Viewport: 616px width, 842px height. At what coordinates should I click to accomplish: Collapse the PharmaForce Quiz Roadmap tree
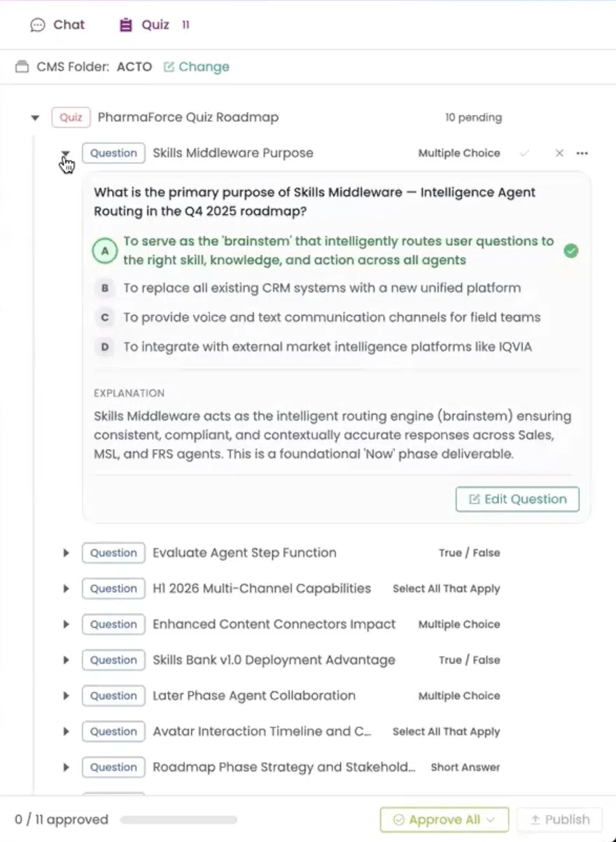35,118
